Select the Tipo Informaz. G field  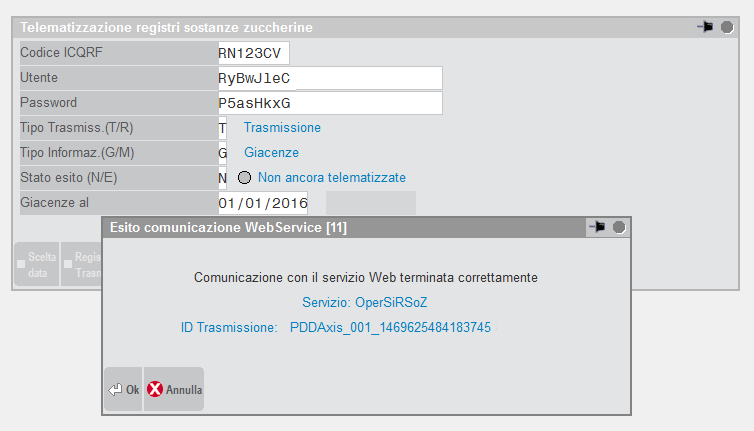[223, 153]
